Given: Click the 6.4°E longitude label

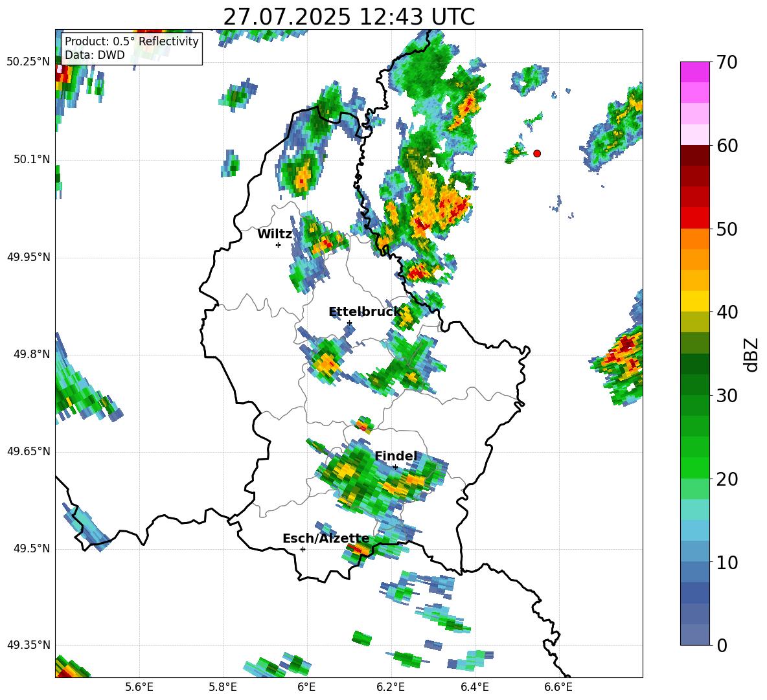Looking at the screenshot, I should click(x=474, y=688).
